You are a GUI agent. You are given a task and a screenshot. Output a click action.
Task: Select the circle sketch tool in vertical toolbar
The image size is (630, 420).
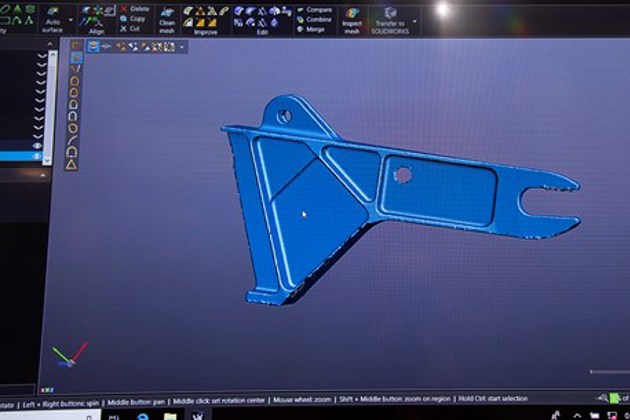[73, 128]
